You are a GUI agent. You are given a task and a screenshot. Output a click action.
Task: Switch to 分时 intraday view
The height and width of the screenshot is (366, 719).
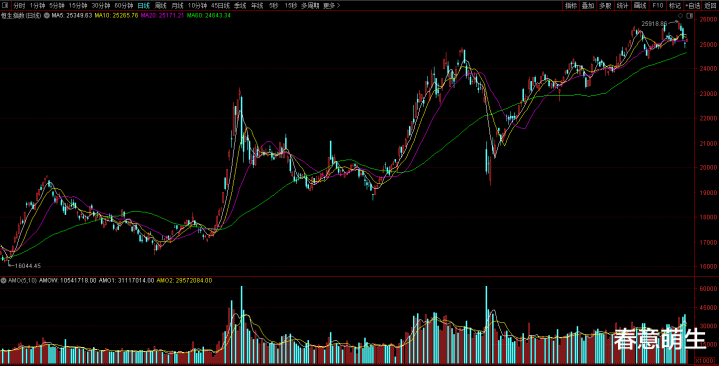click(x=19, y=6)
